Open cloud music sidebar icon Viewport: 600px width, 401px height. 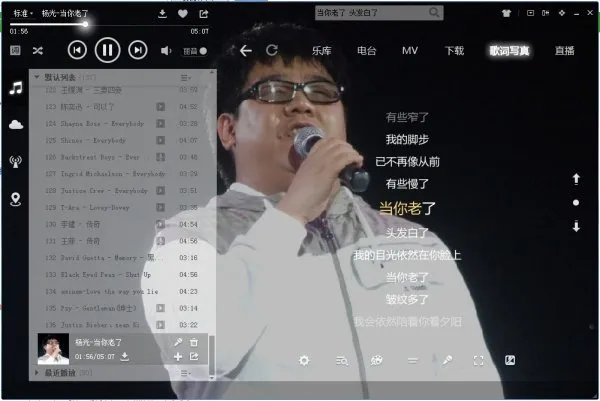(16, 124)
